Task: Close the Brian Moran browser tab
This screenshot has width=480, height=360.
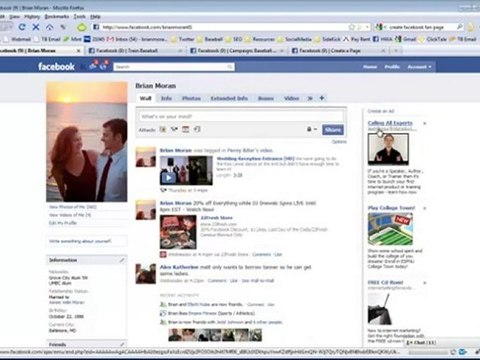Action: pyautogui.click(x=79, y=51)
